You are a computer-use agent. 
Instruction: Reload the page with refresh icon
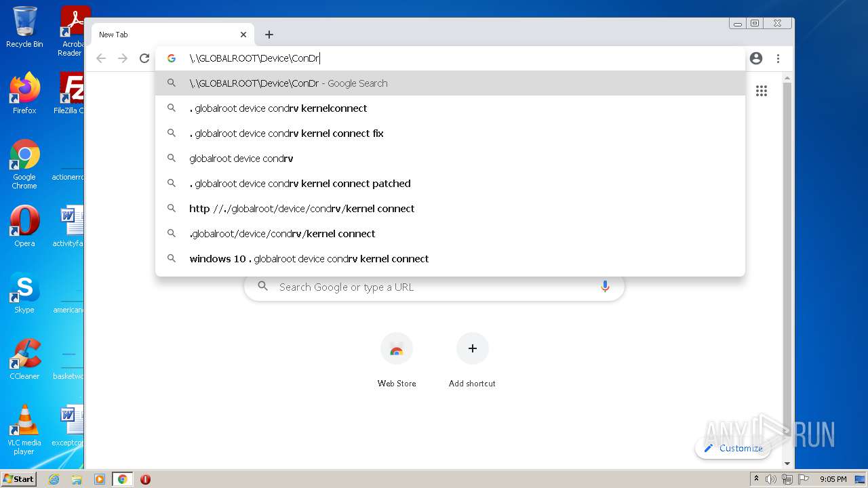tap(144, 58)
